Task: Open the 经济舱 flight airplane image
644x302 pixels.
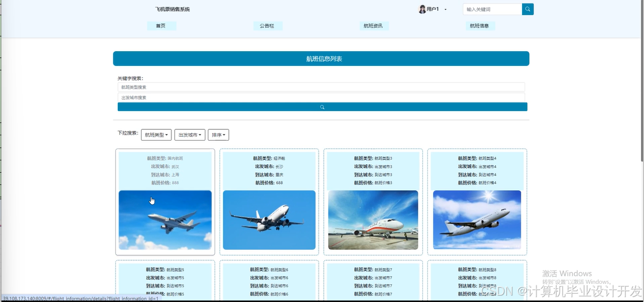Action: click(269, 220)
